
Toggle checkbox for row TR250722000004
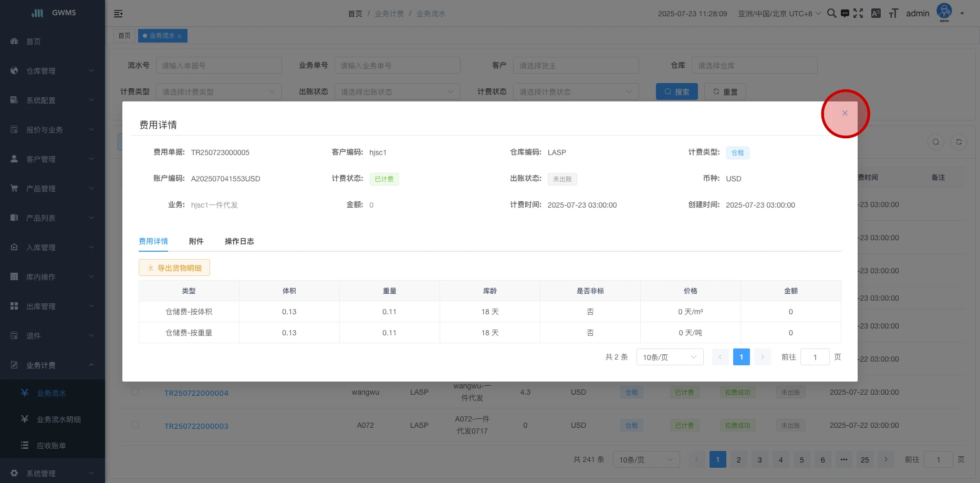(135, 392)
